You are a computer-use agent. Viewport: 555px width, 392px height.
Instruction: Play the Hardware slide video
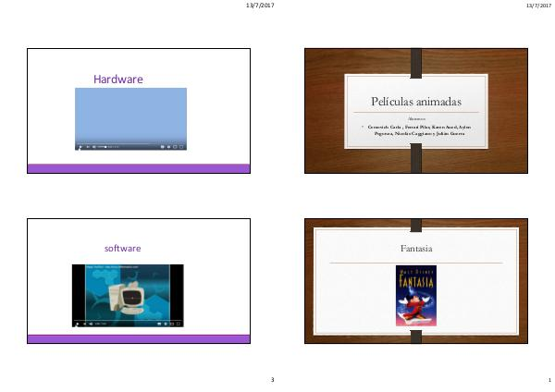pyautogui.click(x=80, y=146)
